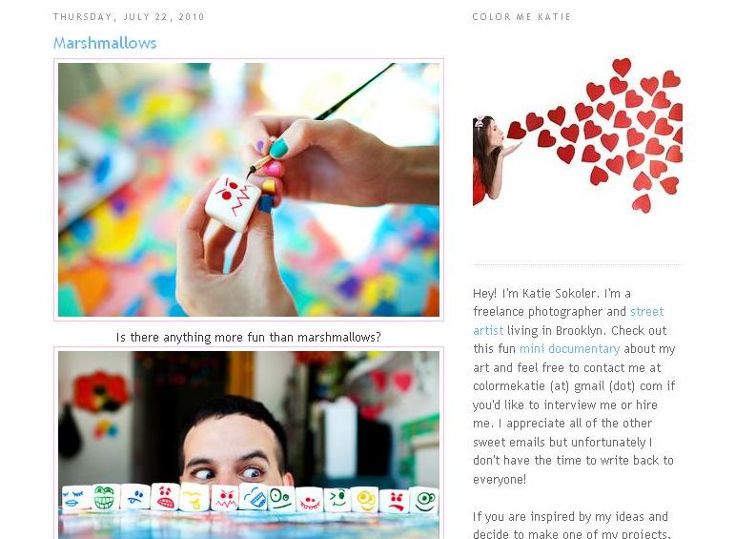756x539 pixels.
Task: Click the red angry-face marshmallow being painted
Action: point(233,201)
